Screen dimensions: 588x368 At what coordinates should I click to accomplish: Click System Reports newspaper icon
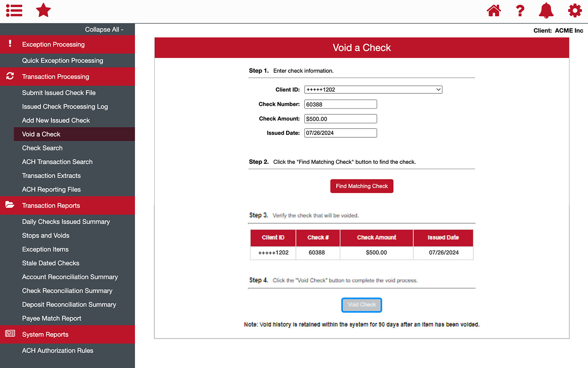click(10, 334)
